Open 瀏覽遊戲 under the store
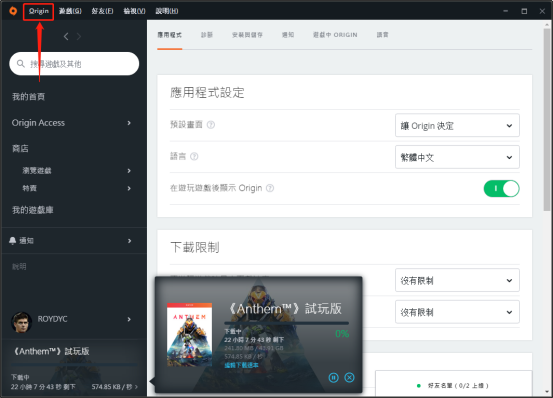553x398 pixels. [x=37, y=171]
